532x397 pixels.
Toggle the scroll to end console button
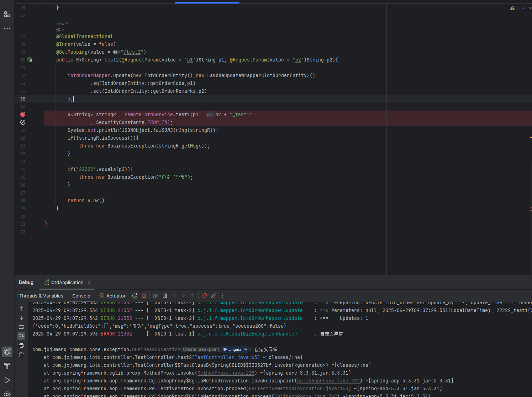(21, 336)
